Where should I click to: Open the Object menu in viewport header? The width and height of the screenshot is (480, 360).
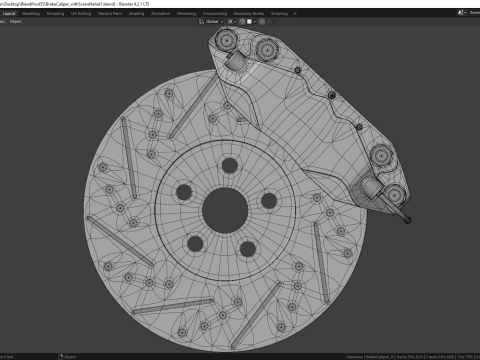[15, 22]
